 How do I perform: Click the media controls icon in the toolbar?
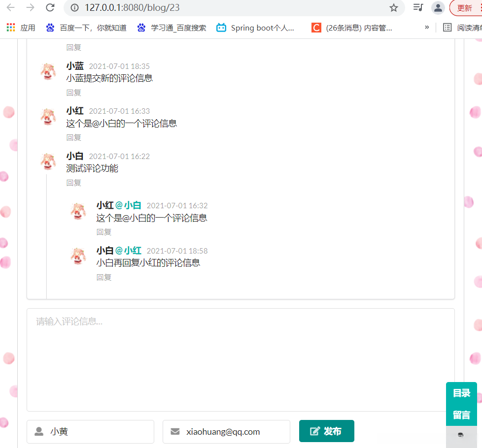pos(417,8)
